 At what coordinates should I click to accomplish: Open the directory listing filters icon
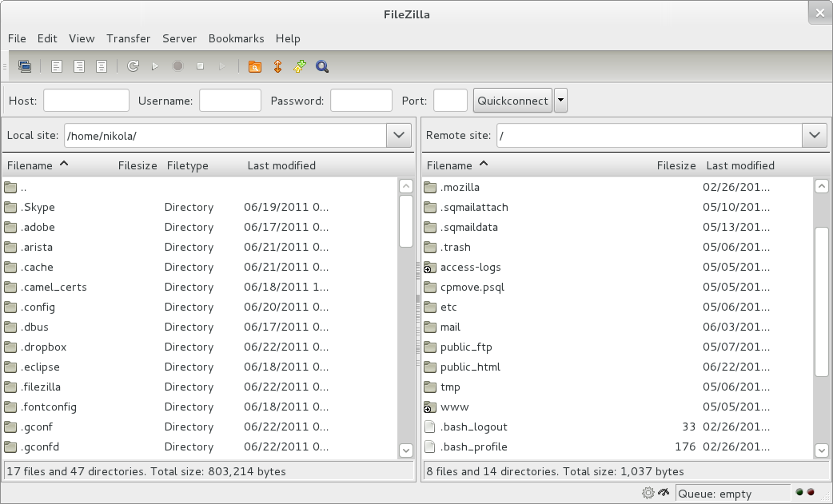pyautogui.click(x=254, y=66)
